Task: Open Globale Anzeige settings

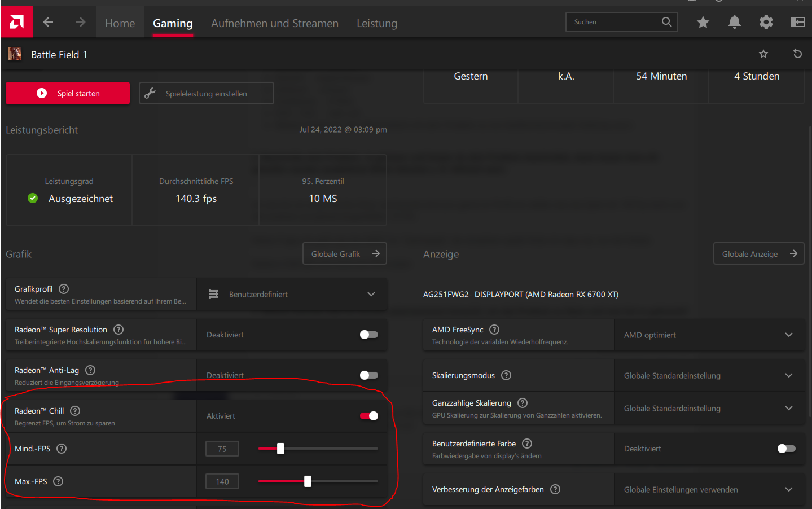Action: point(759,253)
